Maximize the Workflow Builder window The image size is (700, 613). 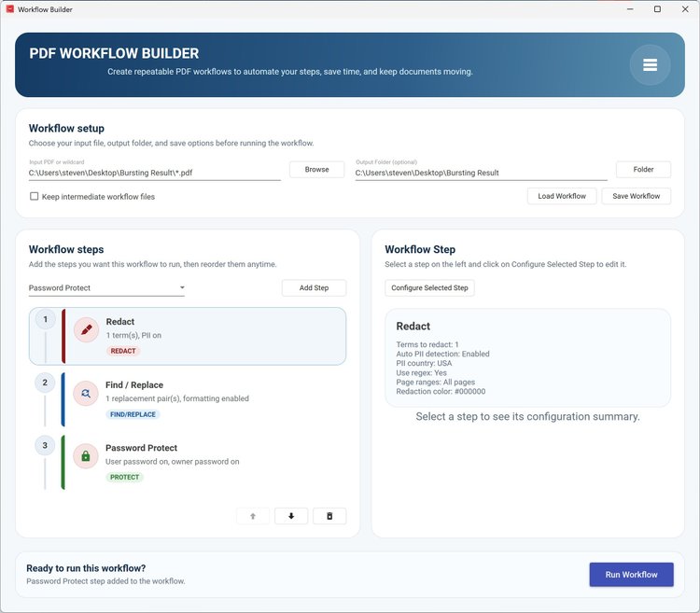(x=657, y=9)
